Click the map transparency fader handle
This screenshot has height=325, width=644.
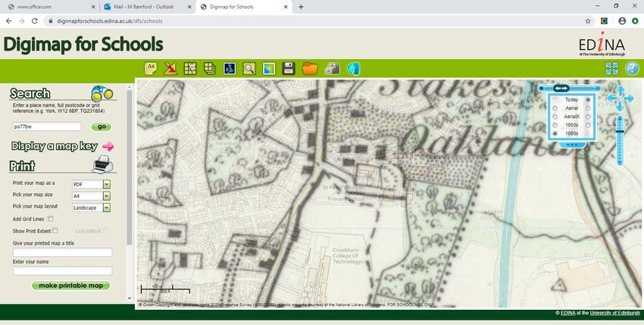(x=561, y=89)
